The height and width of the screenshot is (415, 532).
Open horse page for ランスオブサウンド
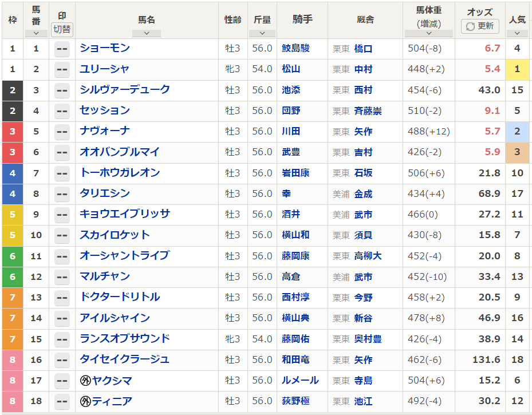click(125, 339)
